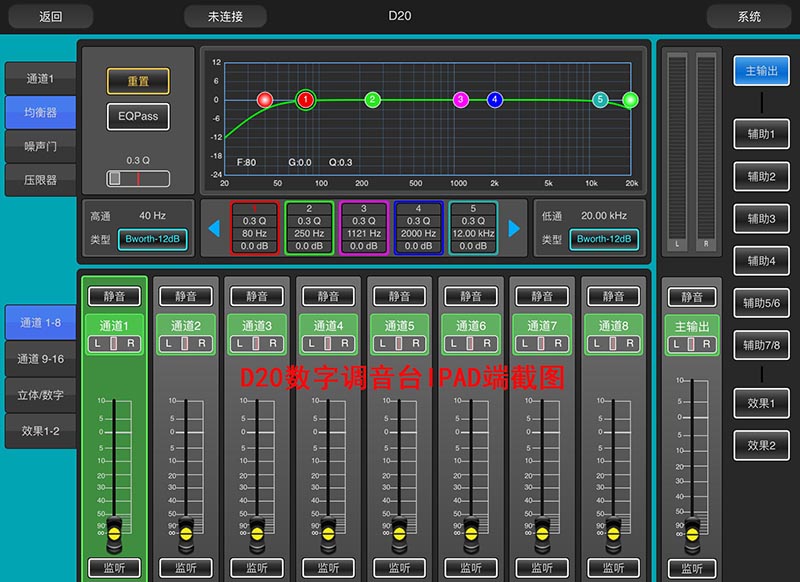Click the low-pass filter node on graph
The image size is (800, 582).
click(630, 100)
